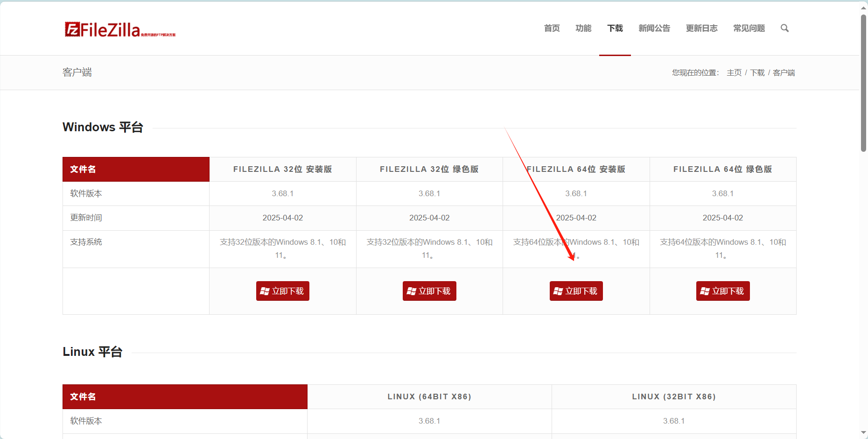
Task: Click 支持系统 row label
Action: [86, 242]
